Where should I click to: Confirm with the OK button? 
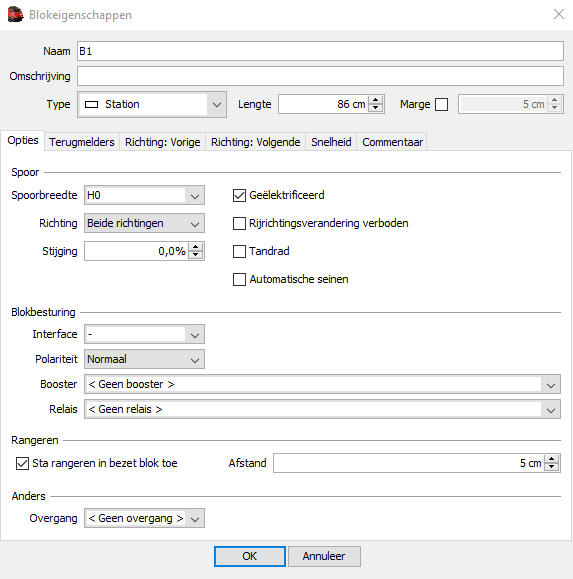point(250,556)
